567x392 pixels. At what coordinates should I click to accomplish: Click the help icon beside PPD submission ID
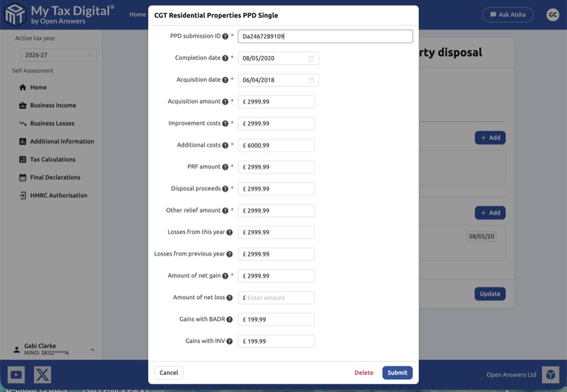(225, 37)
